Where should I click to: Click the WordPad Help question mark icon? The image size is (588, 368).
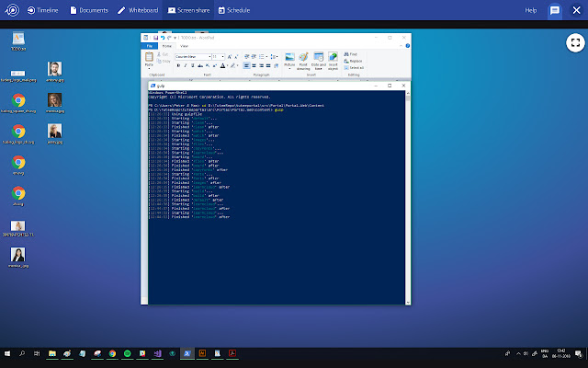pos(408,46)
